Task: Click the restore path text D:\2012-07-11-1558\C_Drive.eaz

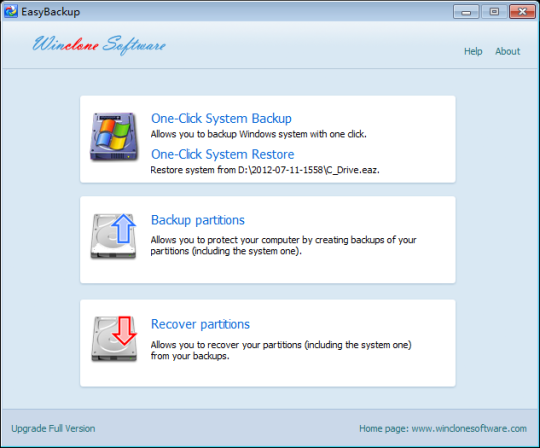Action: [309, 170]
